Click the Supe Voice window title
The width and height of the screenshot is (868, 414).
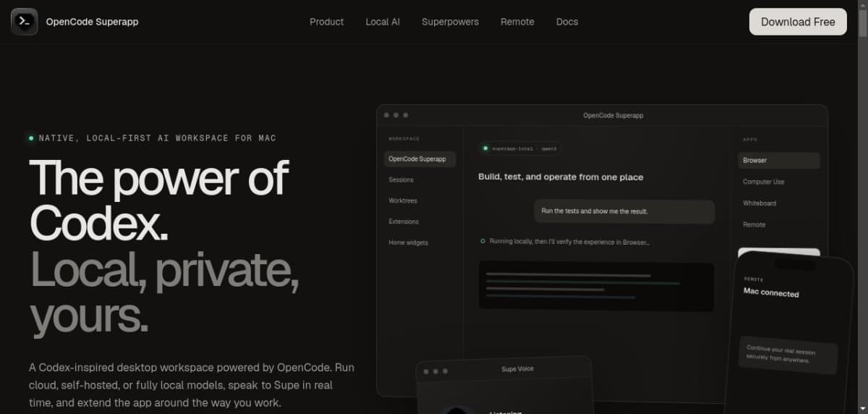point(518,369)
